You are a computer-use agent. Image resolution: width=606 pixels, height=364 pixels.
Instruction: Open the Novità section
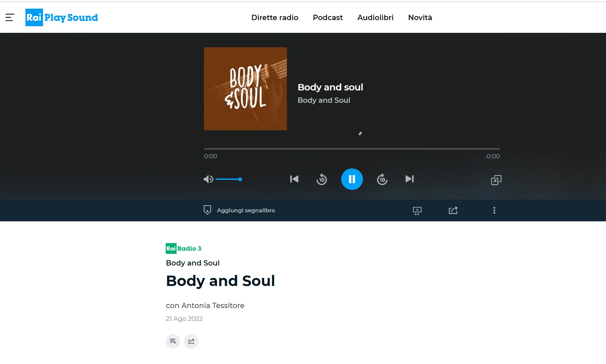(420, 17)
